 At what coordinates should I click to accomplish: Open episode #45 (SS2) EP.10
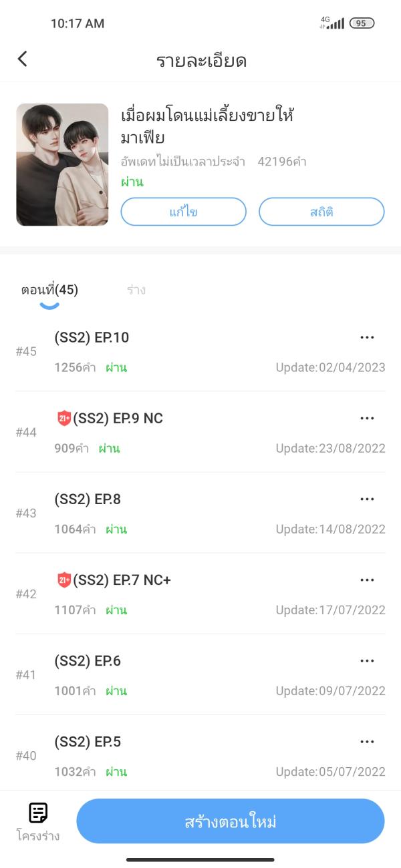pyautogui.click(x=92, y=338)
